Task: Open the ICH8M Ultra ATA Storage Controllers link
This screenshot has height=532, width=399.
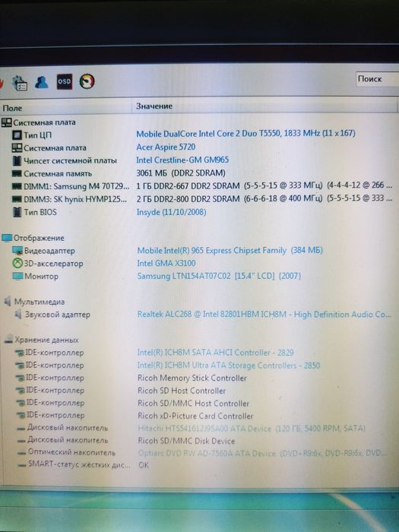Action: point(229,366)
